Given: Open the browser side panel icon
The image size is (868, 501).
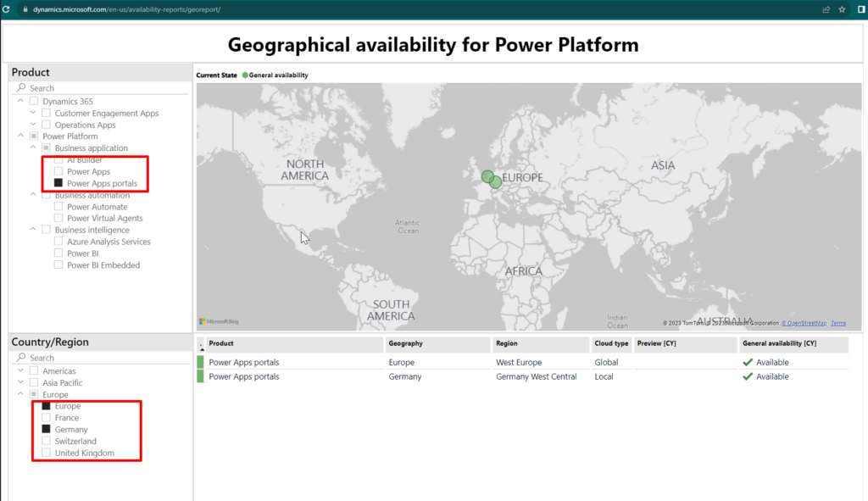Looking at the screenshot, I should point(861,9).
